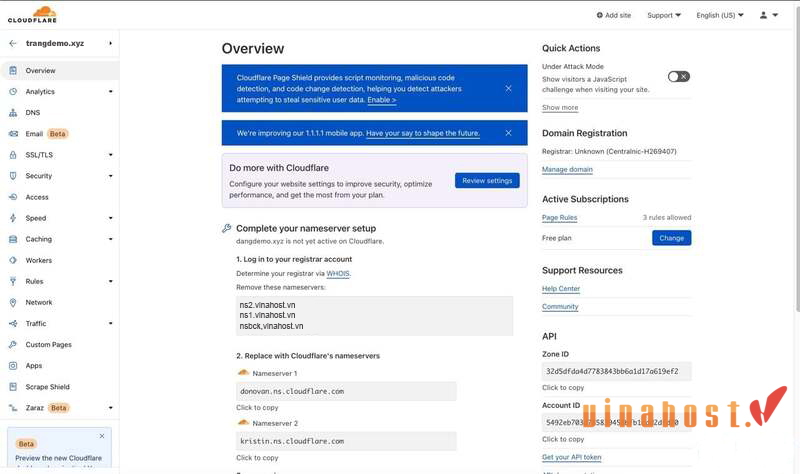Click the Change plan button

click(x=671, y=238)
